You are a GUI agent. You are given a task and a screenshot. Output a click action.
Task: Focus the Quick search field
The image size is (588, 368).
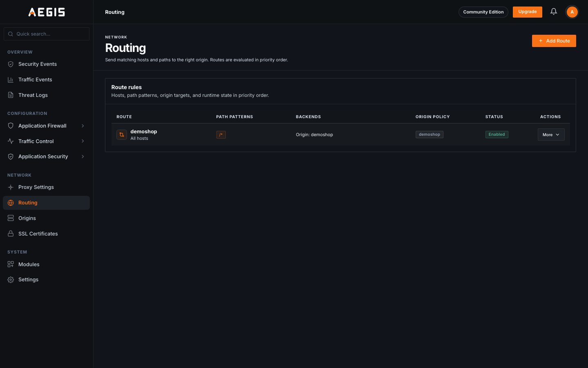tap(47, 34)
